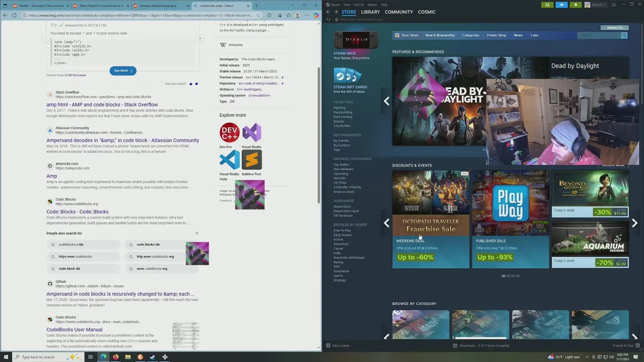The height and width of the screenshot is (362, 644).
Task: Click Dev-C++ icon in Explore more
Action: point(229,133)
